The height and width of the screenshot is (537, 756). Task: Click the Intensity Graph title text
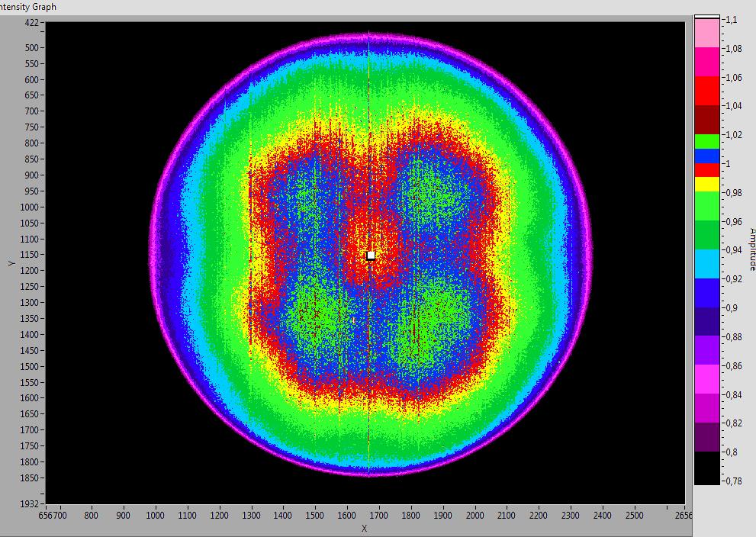tap(28, 7)
